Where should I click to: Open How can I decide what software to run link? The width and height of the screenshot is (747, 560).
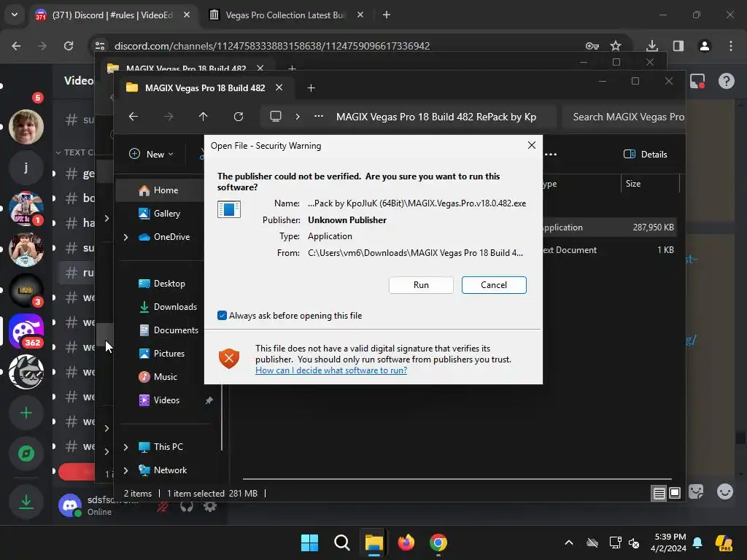(x=331, y=370)
